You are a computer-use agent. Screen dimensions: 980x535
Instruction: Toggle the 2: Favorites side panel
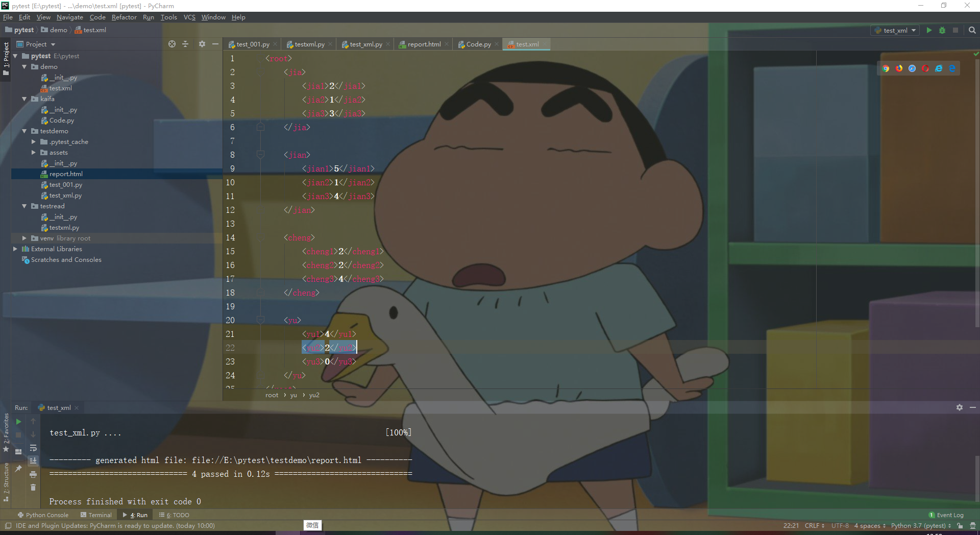click(x=6, y=432)
